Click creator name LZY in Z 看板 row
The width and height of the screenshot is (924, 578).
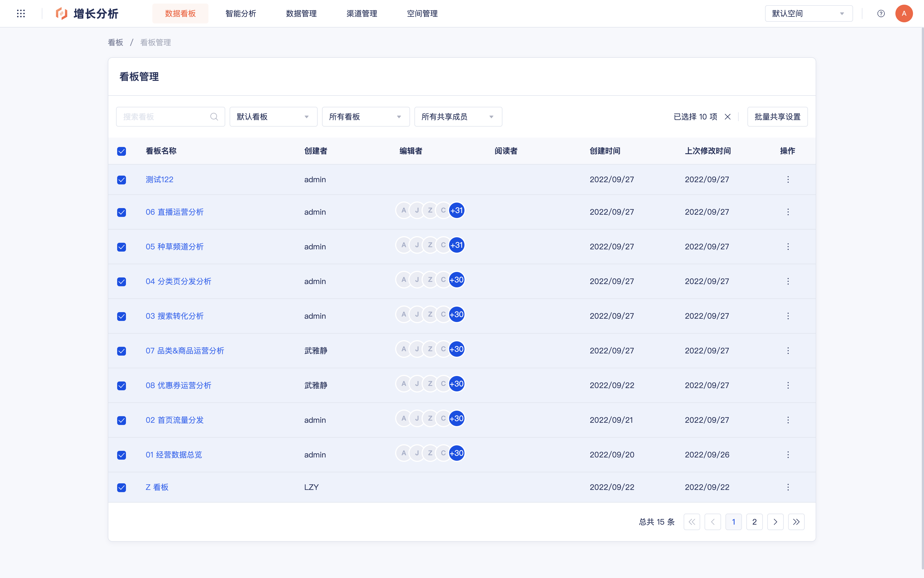point(312,487)
